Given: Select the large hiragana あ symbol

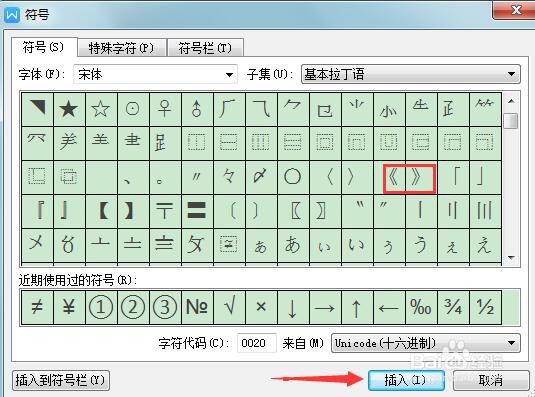Looking at the screenshot, I should 293,246.
